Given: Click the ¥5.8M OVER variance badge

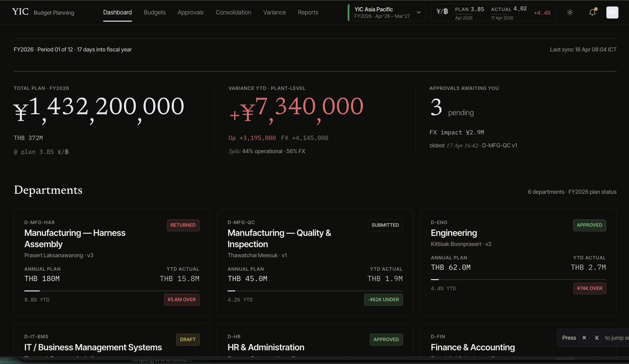Looking at the screenshot, I should click(x=181, y=299).
